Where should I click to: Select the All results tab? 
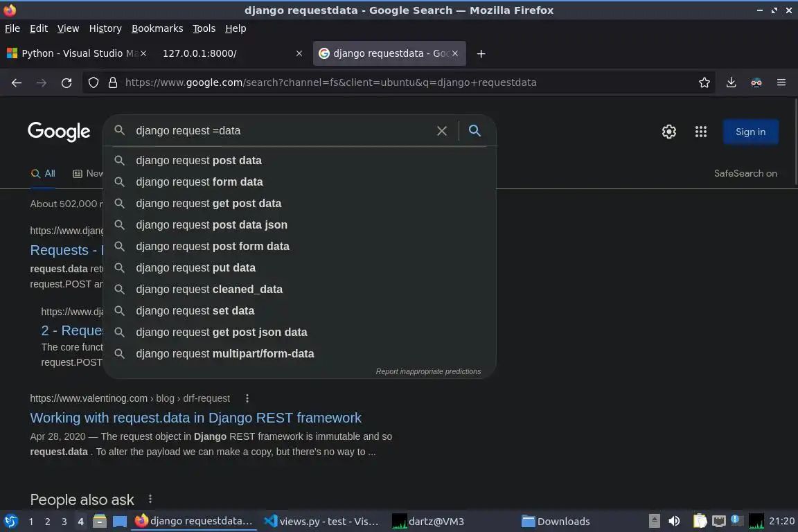tap(43, 174)
